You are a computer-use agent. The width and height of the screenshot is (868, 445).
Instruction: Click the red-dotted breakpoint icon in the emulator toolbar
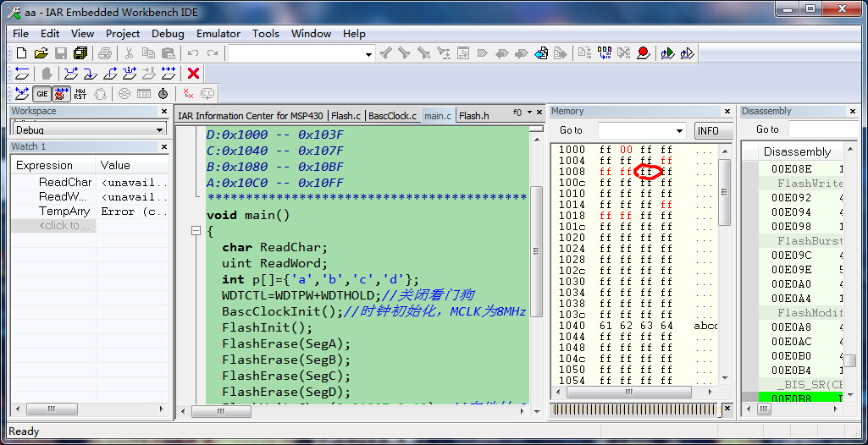(x=188, y=93)
